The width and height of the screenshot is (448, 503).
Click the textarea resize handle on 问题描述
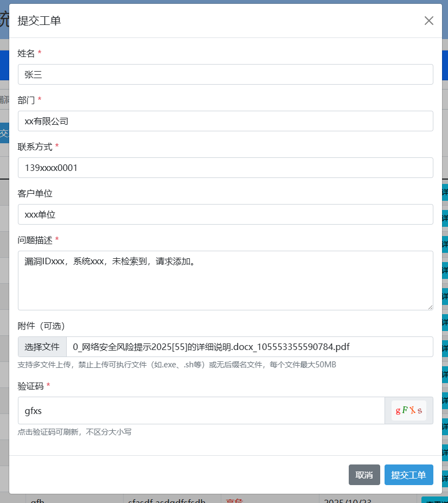pos(431,308)
